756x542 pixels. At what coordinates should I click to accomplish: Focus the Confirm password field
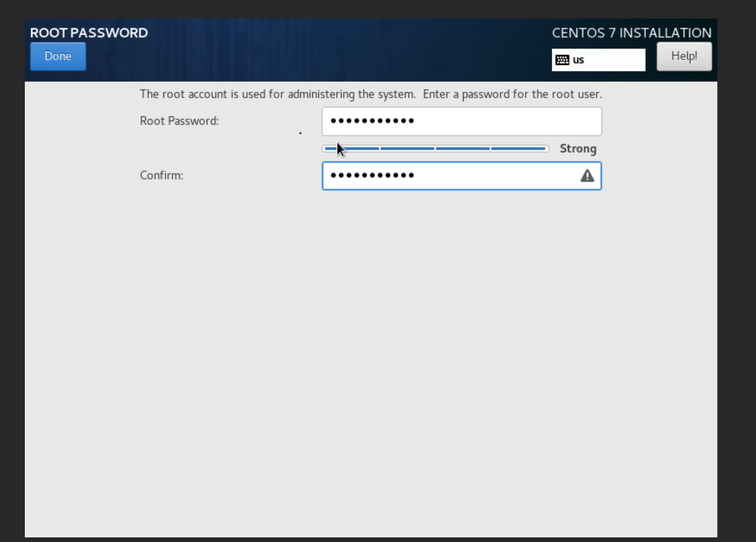[x=462, y=176]
